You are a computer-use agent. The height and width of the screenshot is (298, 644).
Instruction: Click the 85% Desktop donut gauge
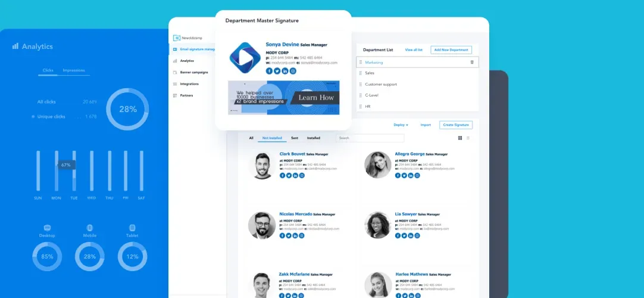pyautogui.click(x=47, y=256)
